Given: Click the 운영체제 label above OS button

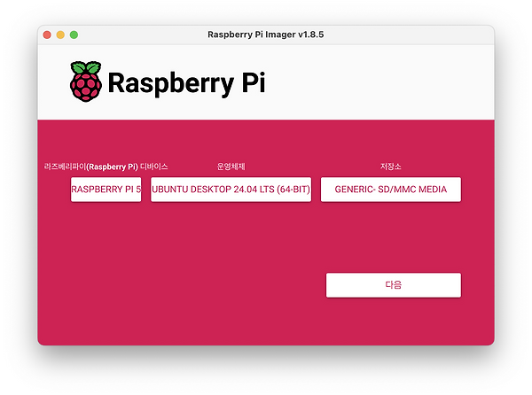Looking at the screenshot, I should coord(231,166).
